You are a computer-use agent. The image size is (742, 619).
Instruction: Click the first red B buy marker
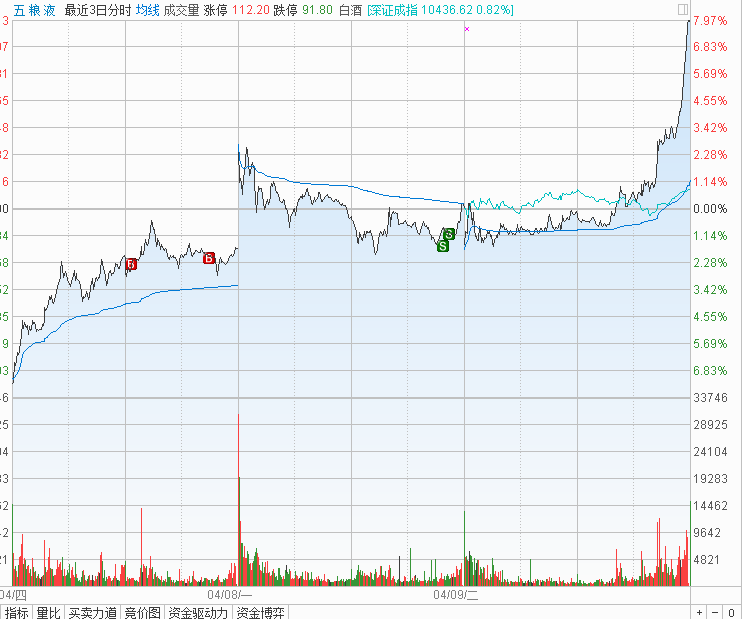131,264
